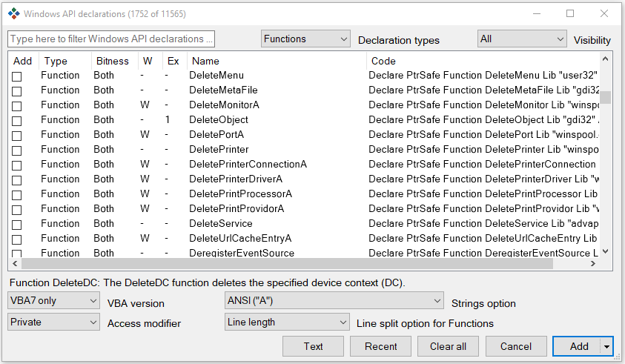625x364 pixels.
Task: Select the DeleteService name cell
Action: (x=221, y=223)
